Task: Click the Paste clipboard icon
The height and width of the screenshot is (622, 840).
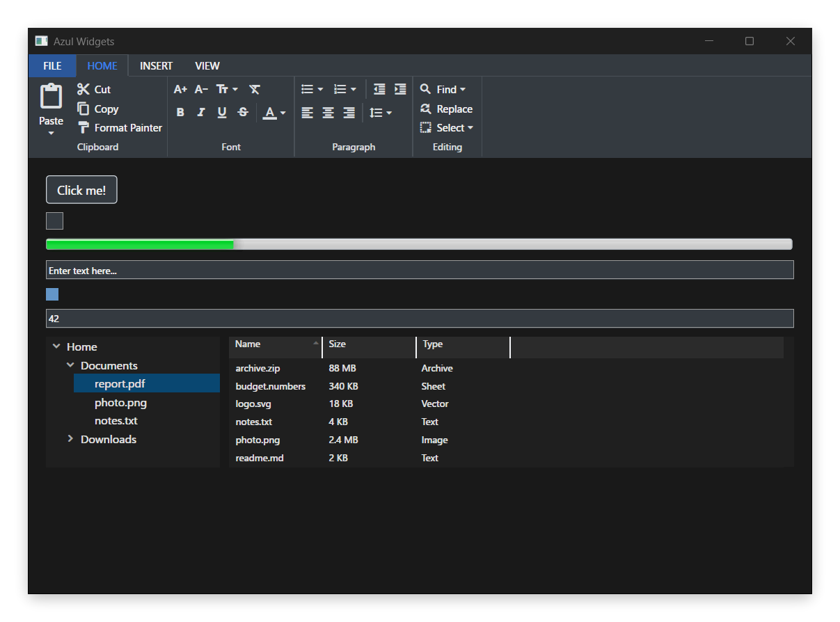Action: coord(51,96)
